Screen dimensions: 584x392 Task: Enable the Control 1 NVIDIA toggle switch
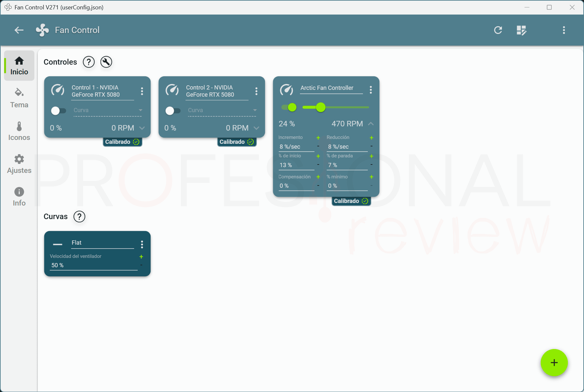point(58,111)
